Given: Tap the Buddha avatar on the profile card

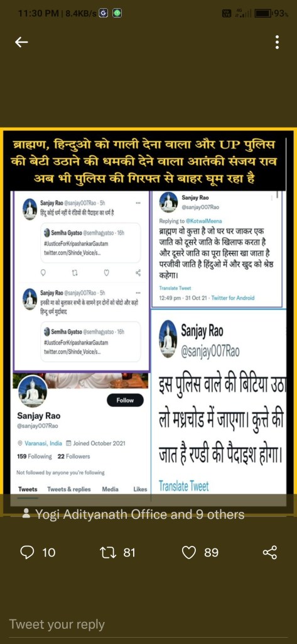Looking at the screenshot, I should (x=32, y=391).
